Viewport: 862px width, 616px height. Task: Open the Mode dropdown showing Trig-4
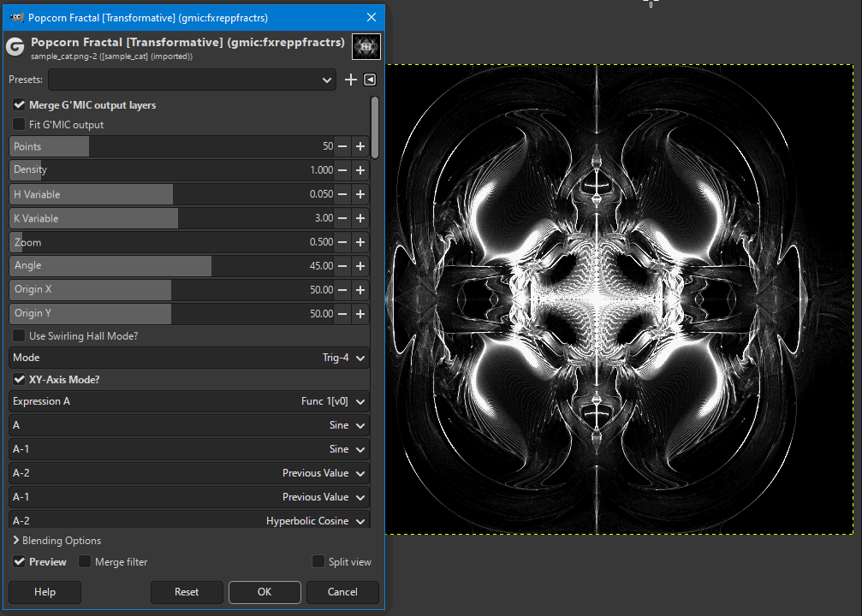click(x=189, y=358)
